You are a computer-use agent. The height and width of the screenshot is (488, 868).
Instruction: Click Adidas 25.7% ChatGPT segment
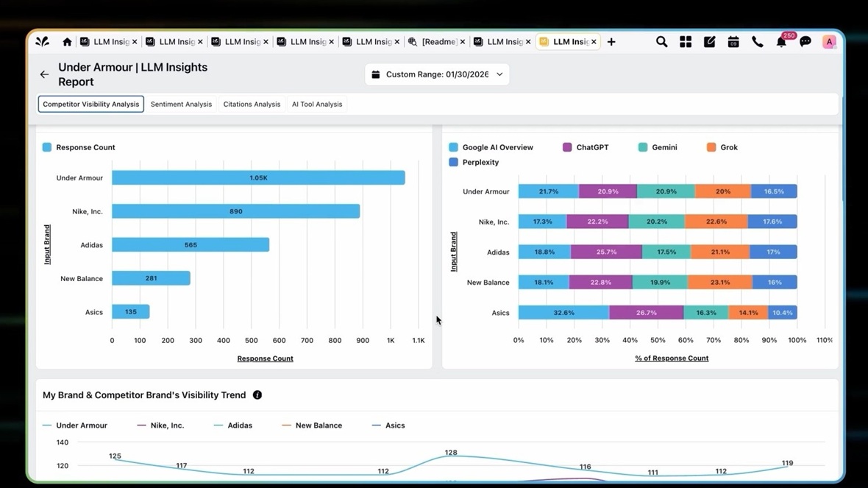607,252
